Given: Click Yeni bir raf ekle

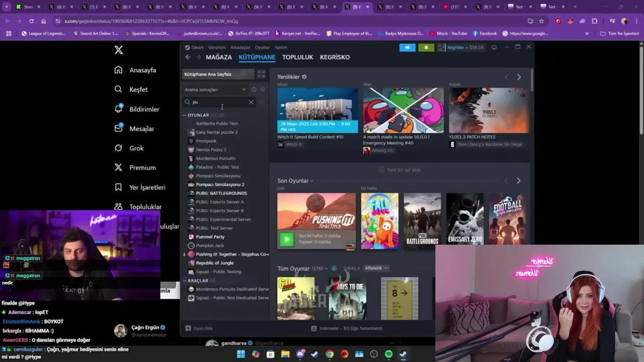Looking at the screenshot, I should 400,170.
